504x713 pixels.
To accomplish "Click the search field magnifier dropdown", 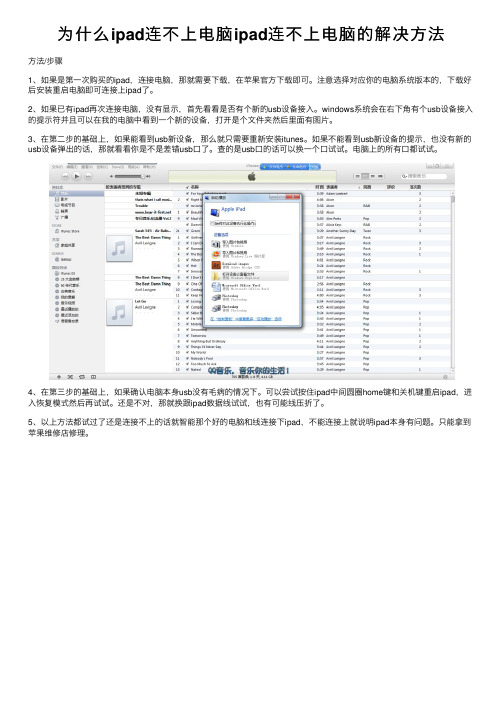I will [x=404, y=176].
